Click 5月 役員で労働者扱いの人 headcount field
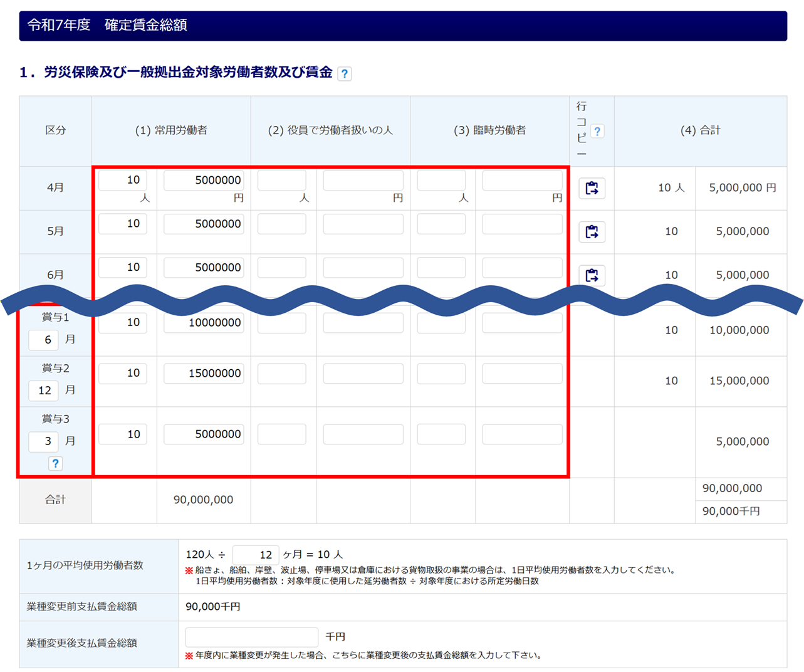804x672 pixels. click(x=282, y=224)
